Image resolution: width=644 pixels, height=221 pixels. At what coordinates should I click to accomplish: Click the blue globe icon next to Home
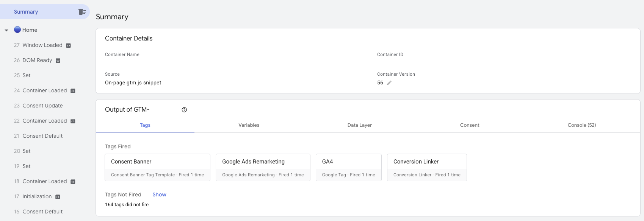click(x=17, y=30)
